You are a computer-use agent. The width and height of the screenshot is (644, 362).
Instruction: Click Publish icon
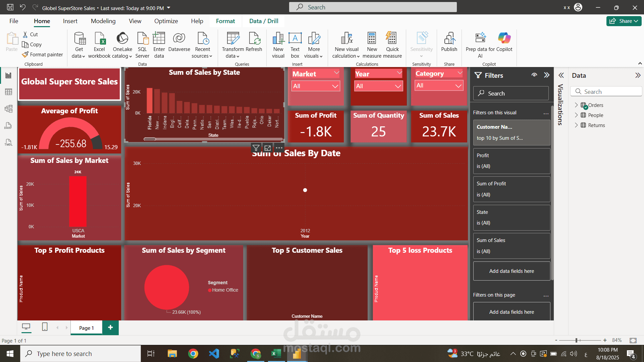[449, 42]
